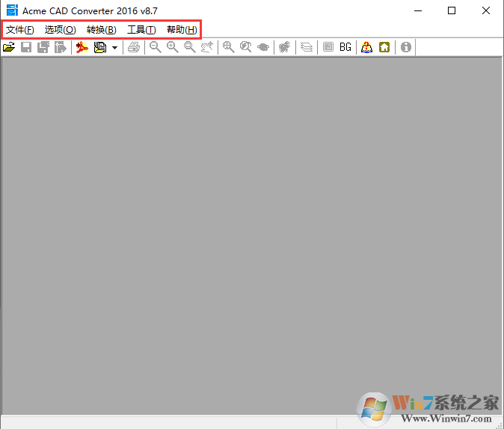Close the Acme CAD Converter window
The height and width of the screenshot is (429, 504).
coord(486,10)
